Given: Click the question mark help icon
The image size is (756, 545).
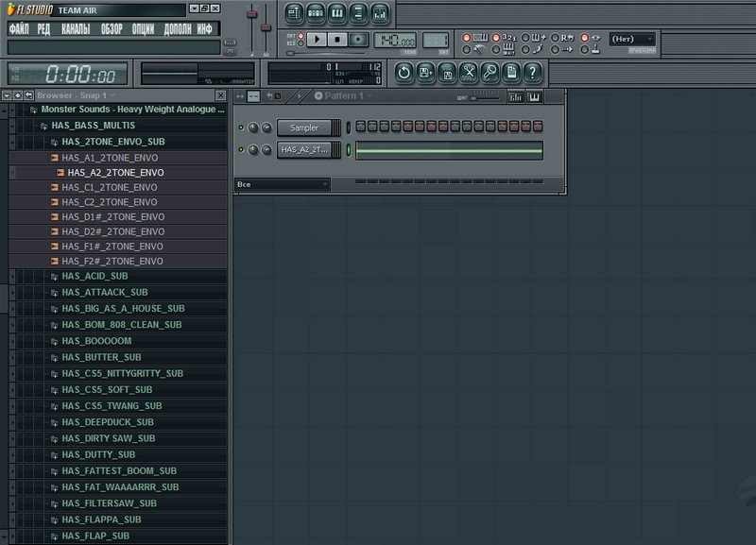Looking at the screenshot, I should click(532, 72).
